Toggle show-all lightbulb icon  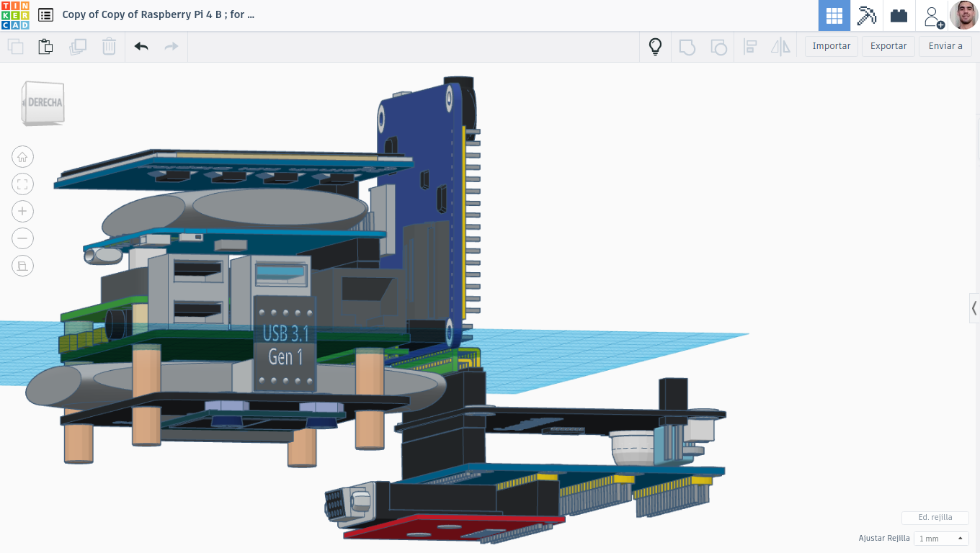pyautogui.click(x=655, y=47)
